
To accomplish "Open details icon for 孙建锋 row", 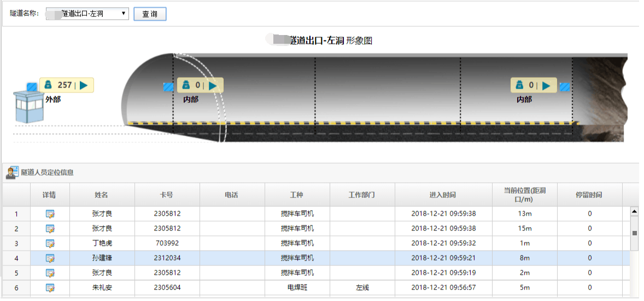I will 50,258.
